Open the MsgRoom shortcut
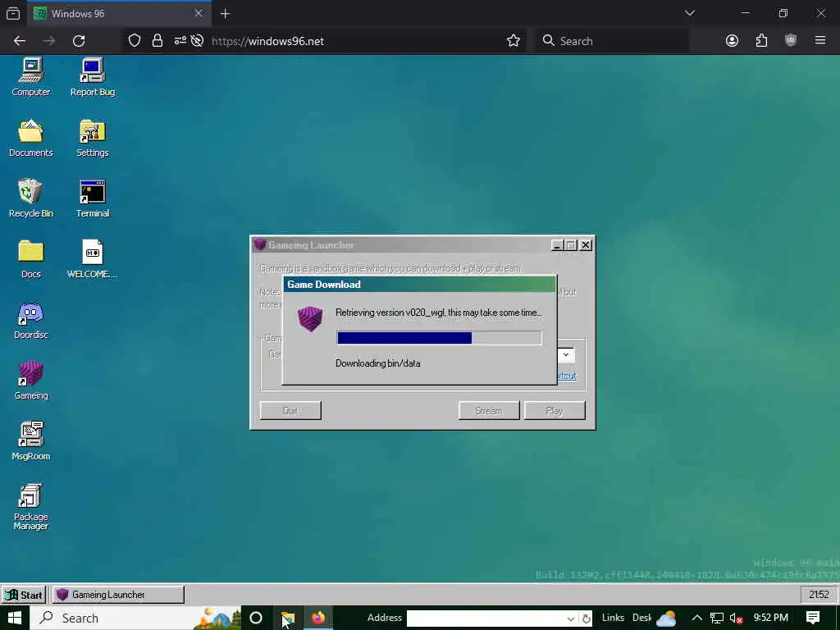The width and height of the screenshot is (840, 630). point(31,441)
